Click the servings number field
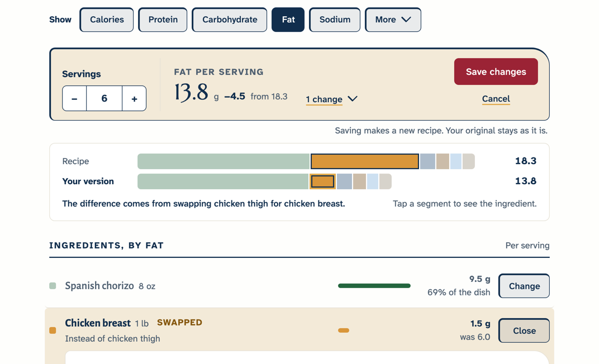 tap(104, 98)
